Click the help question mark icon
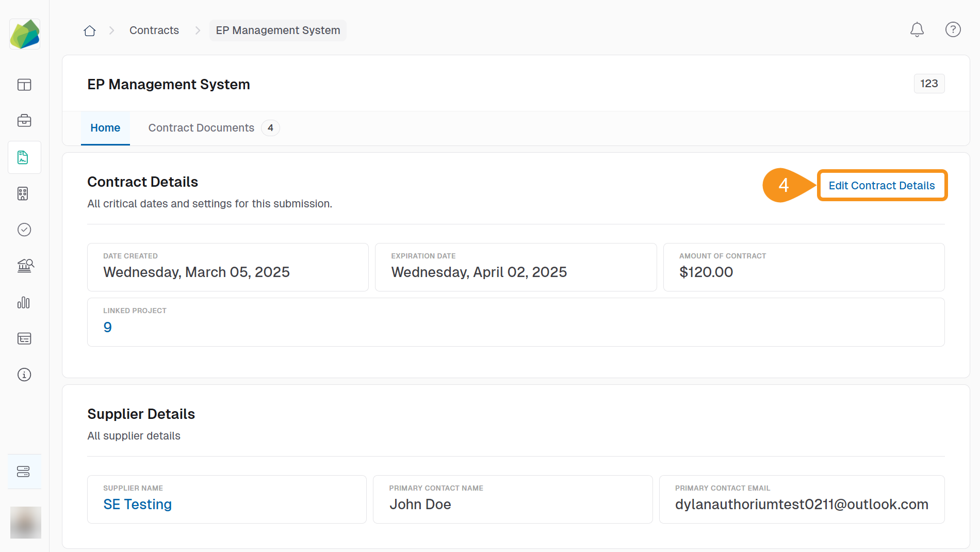 [x=953, y=30]
